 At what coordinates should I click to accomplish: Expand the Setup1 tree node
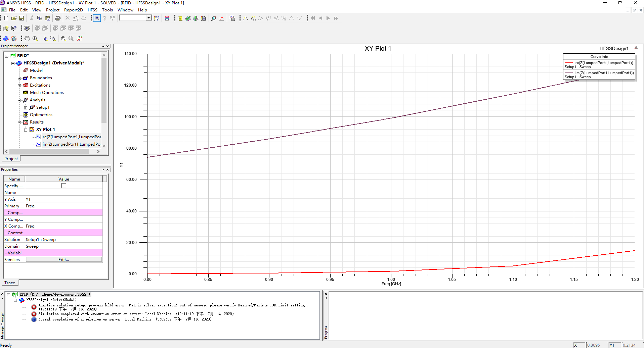pyautogui.click(x=26, y=107)
